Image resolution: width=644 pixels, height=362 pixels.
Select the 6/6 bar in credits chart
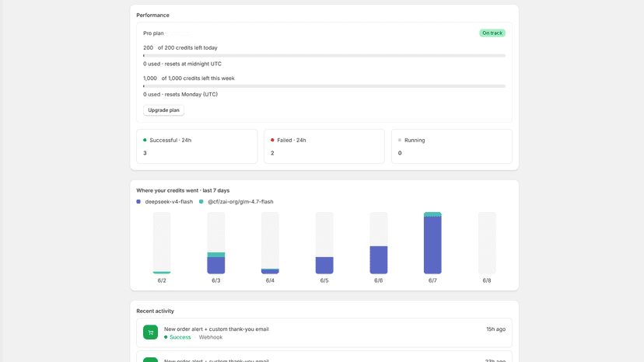(x=379, y=243)
